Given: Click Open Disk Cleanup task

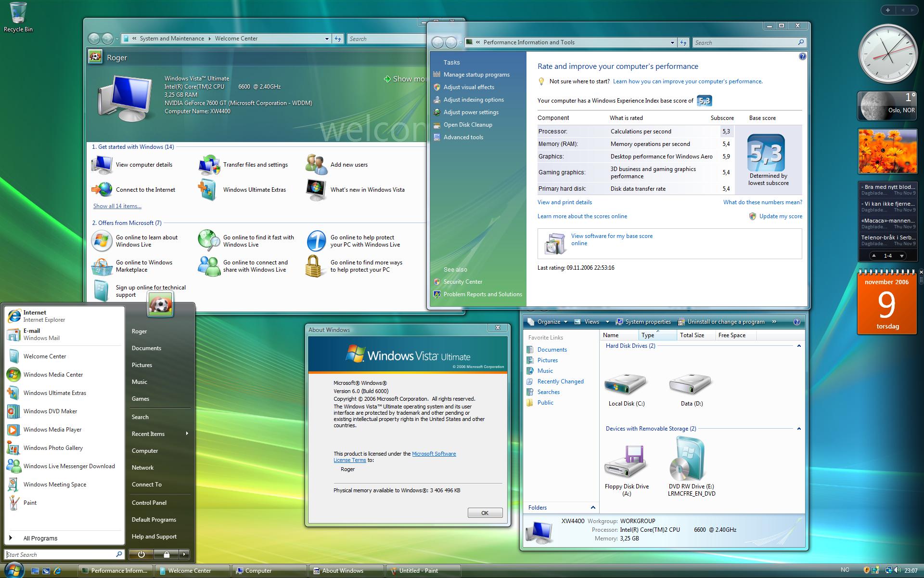Looking at the screenshot, I should [468, 125].
